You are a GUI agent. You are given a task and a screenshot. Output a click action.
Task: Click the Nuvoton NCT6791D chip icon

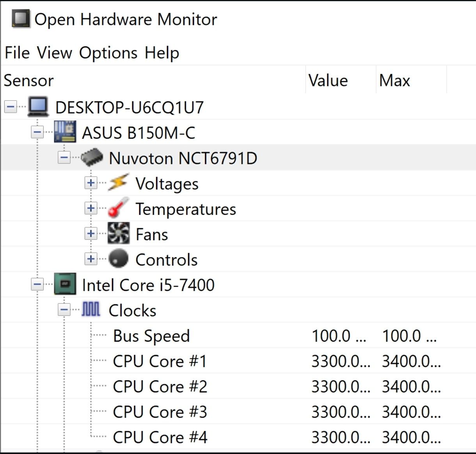(x=92, y=158)
